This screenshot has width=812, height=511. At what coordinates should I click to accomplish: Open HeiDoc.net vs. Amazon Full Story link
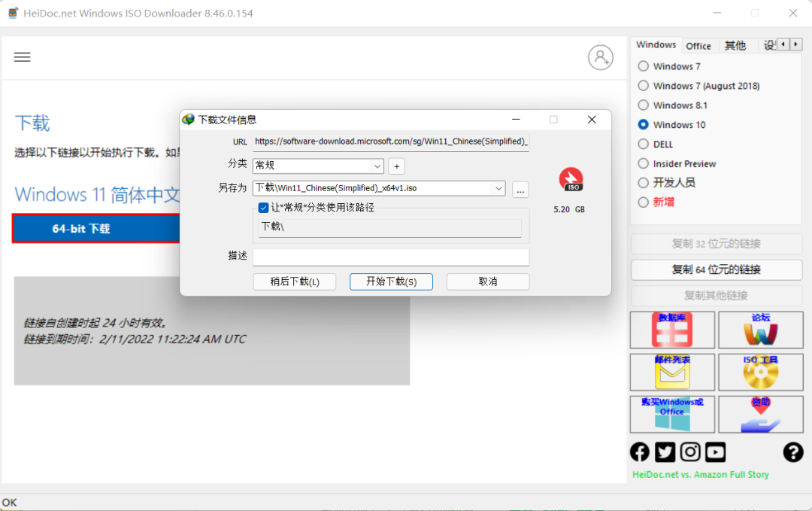(x=700, y=474)
